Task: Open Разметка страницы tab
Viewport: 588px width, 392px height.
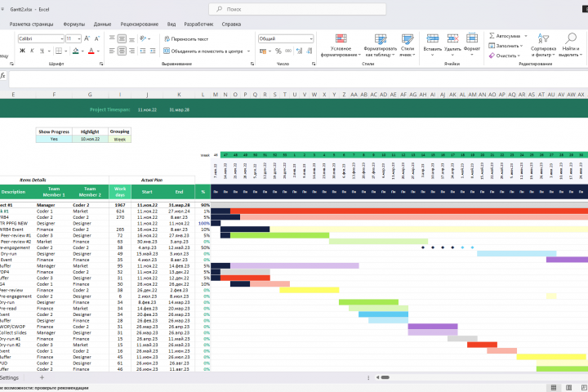Action: pos(32,24)
